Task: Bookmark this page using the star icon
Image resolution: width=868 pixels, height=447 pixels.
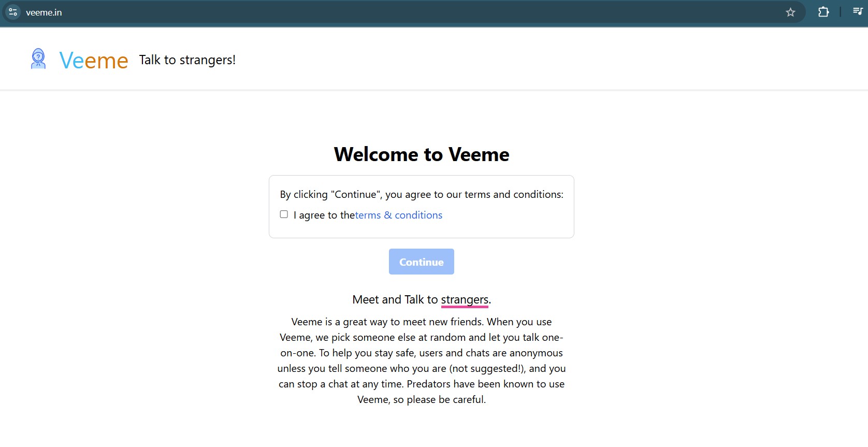Action: click(791, 11)
